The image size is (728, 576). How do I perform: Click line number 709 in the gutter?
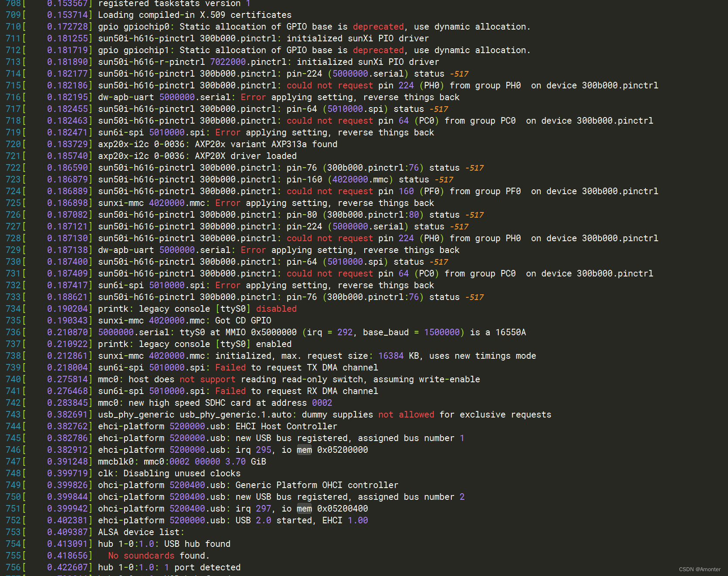point(13,15)
